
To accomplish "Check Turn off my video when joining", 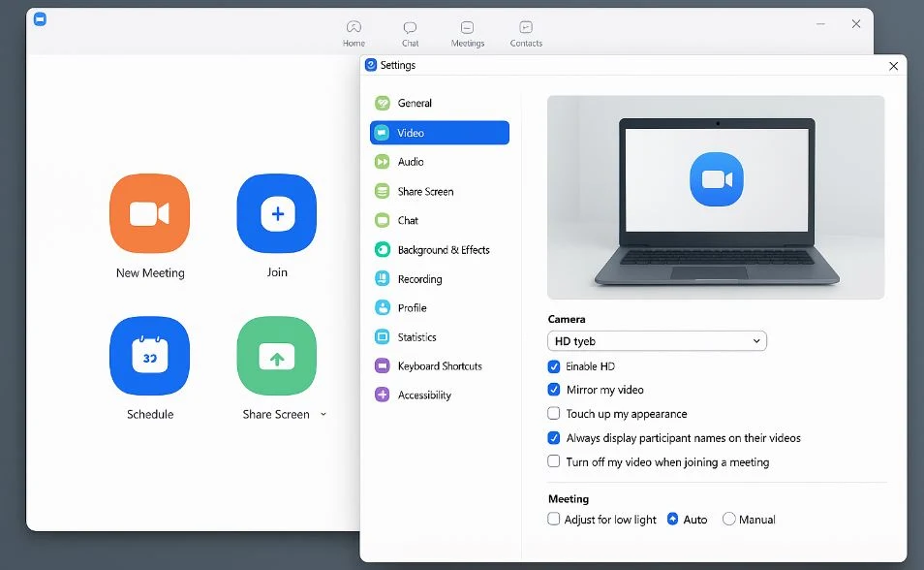I will click(554, 461).
